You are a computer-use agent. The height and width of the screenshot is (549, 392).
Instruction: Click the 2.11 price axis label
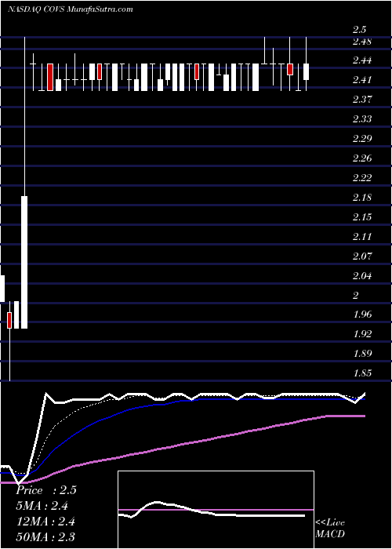362,237
